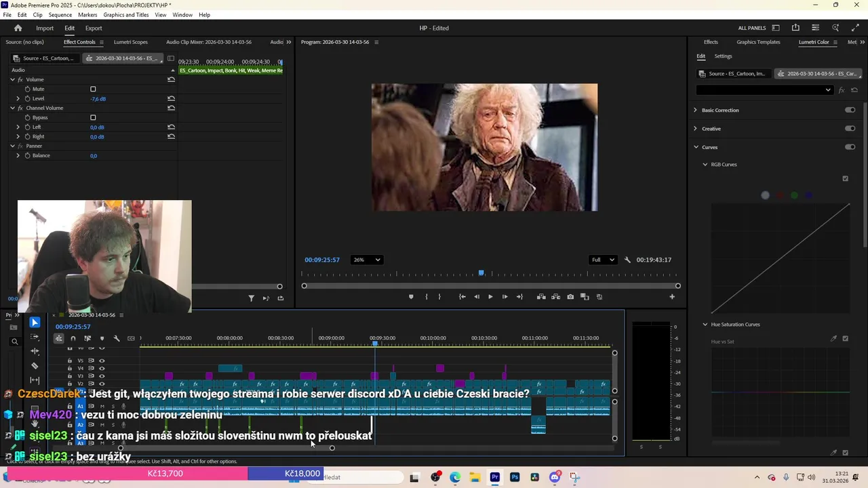Disable the Creative section toggle
The height and width of the screenshot is (488, 868).
click(x=850, y=128)
